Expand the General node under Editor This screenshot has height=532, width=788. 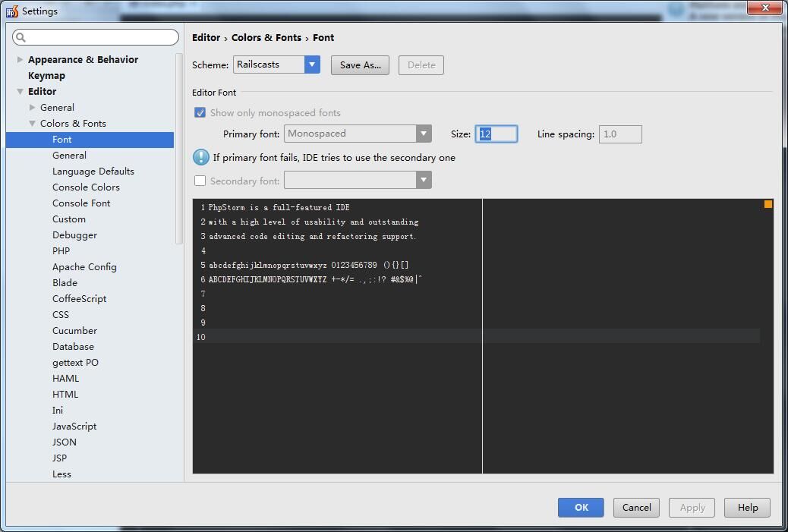(x=32, y=108)
